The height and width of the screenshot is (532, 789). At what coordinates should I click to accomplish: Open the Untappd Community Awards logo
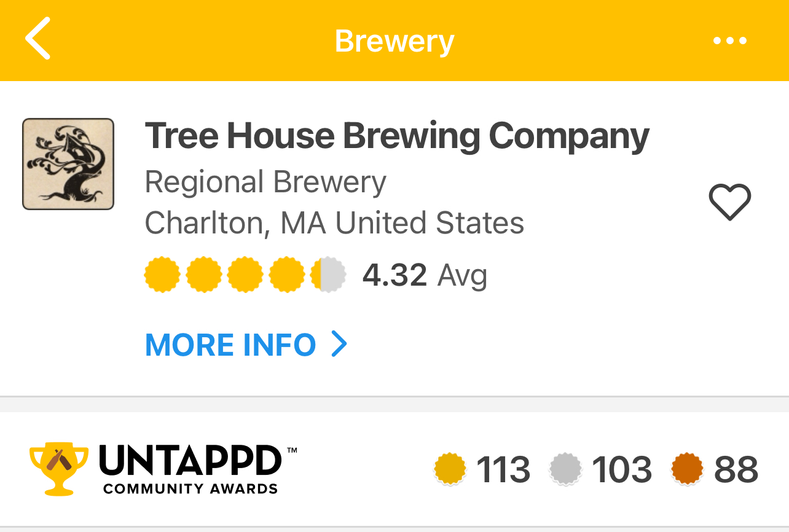click(163, 468)
